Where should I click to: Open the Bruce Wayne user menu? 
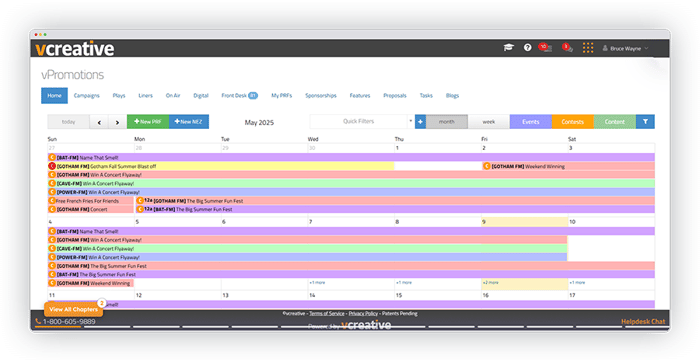(x=625, y=48)
